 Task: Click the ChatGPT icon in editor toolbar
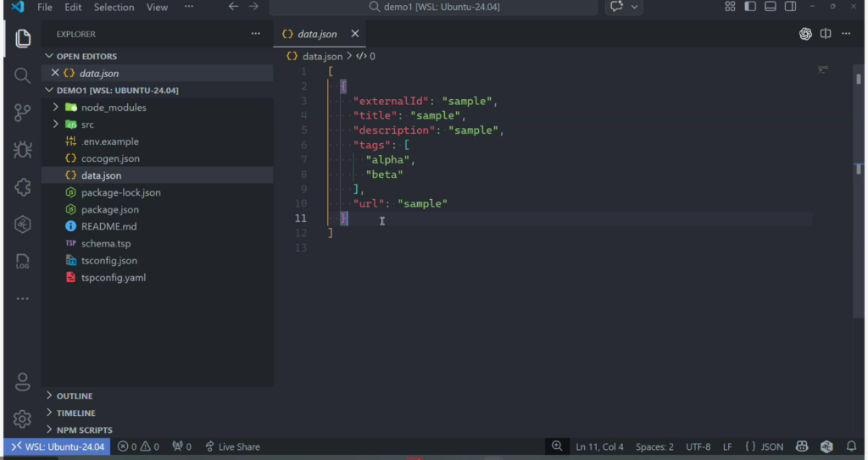coord(805,34)
